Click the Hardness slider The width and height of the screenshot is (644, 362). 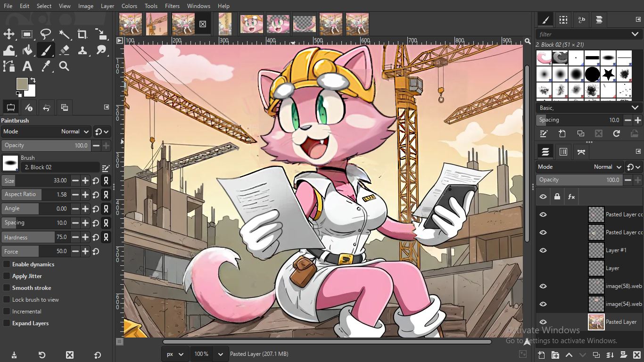[x=35, y=237]
